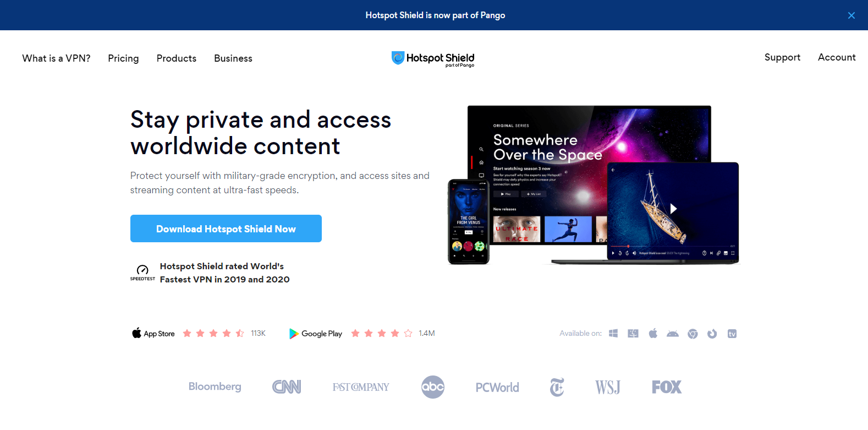This screenshot has height=430, width=868.
Task: Click the New York Times logo
Action: [x=557, y=387]
